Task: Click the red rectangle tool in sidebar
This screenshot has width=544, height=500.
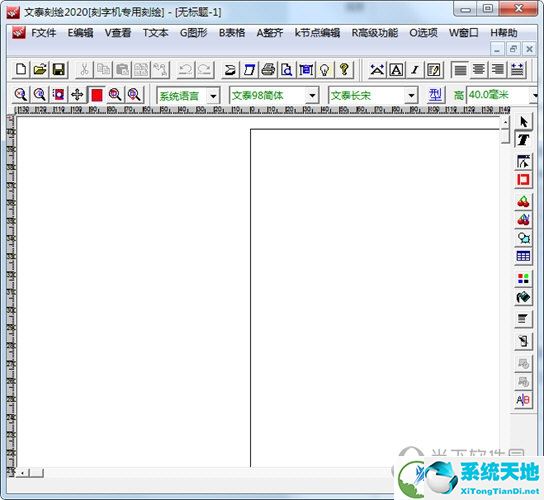Action: [523, 180]
